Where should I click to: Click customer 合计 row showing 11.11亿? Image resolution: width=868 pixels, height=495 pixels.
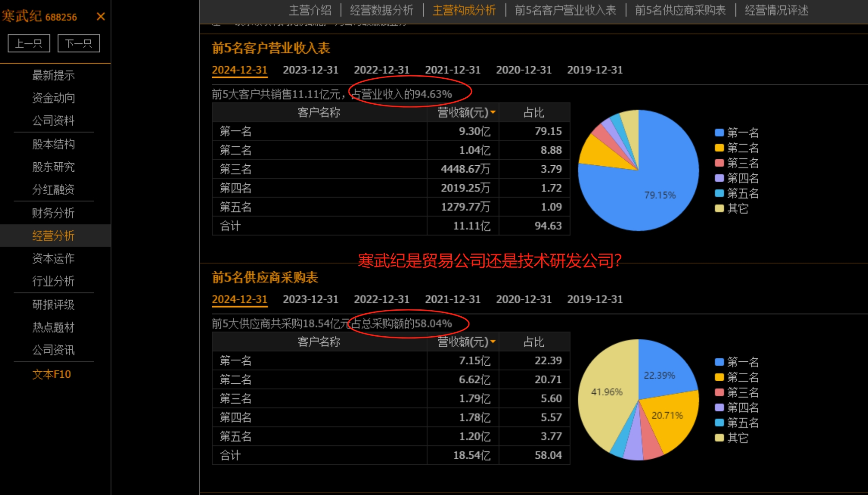(391, 226)
